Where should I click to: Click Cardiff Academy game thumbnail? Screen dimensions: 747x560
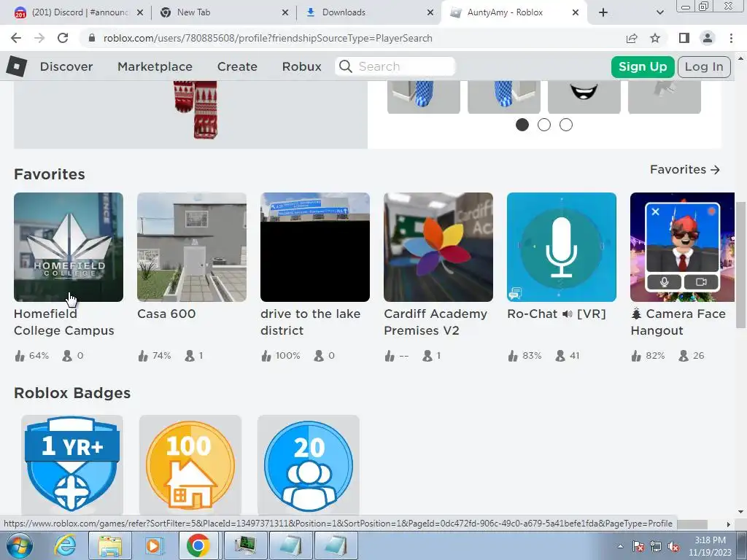[438, 247]
